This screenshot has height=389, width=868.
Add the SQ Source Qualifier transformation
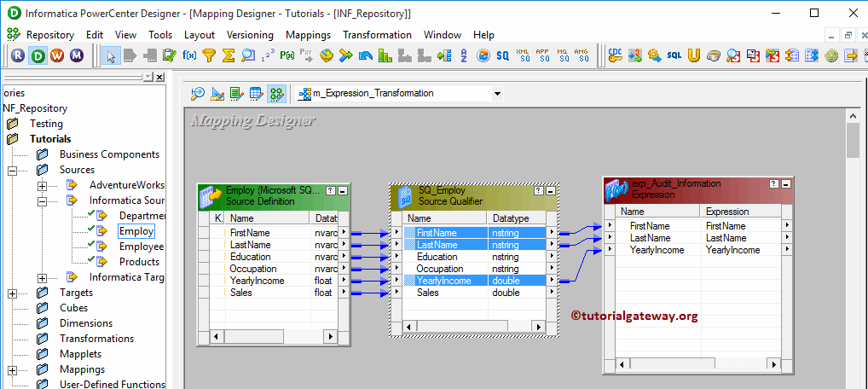502,55
